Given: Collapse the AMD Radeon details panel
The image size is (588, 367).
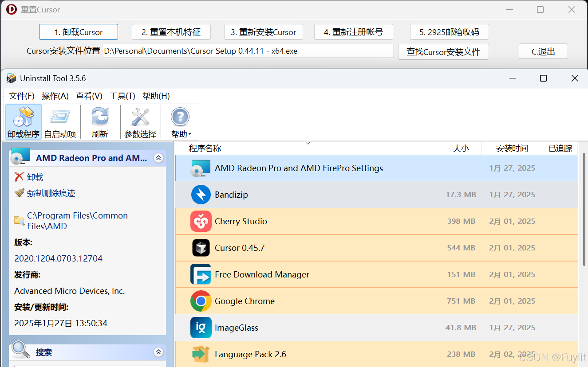Looking at the screenshot, I should [x=158, y=158].
